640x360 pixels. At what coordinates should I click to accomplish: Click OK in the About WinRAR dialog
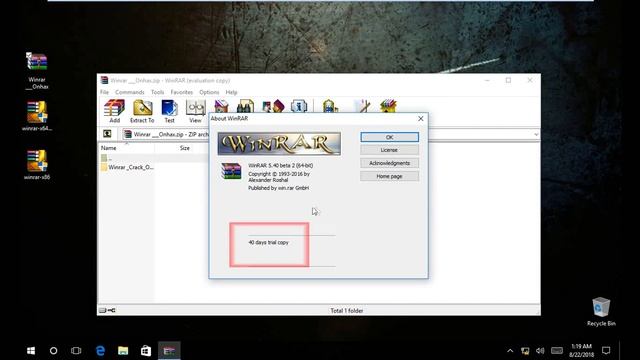pos(389,137)
